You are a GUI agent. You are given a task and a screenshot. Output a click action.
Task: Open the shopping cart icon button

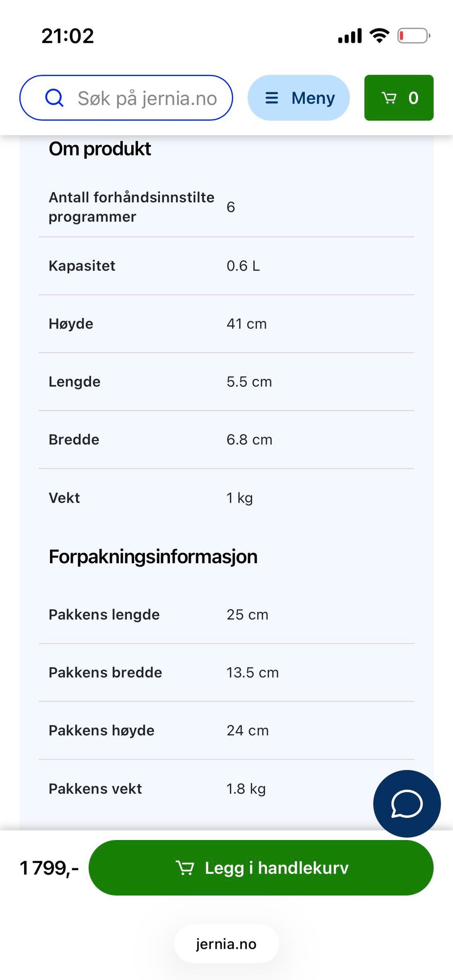tap(399, 98)
